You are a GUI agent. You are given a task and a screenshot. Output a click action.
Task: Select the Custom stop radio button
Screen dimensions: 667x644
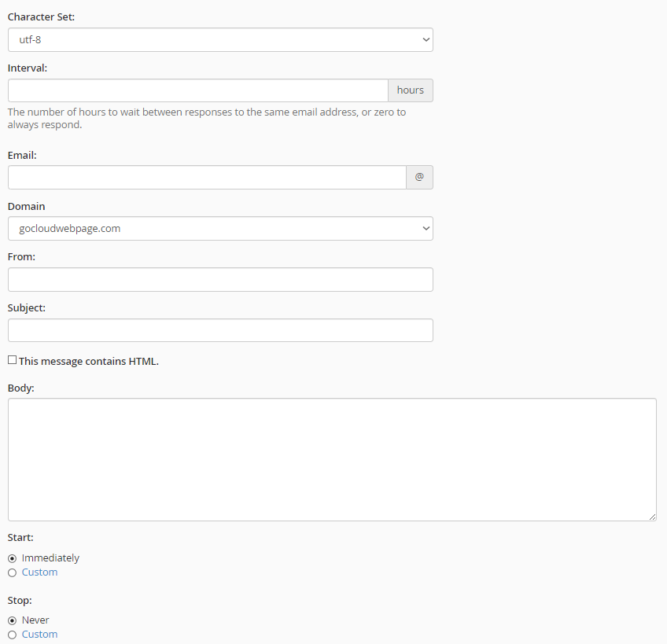pyautogui.click(x=13, y=635)
